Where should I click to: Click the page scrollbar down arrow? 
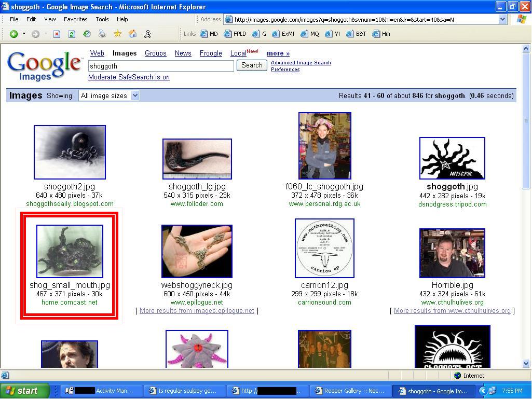click(526, 363)
